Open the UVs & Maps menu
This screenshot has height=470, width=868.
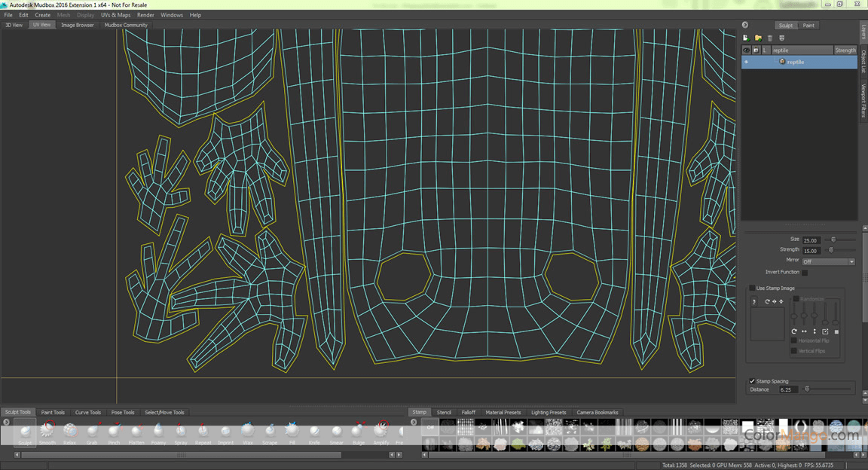115,15
